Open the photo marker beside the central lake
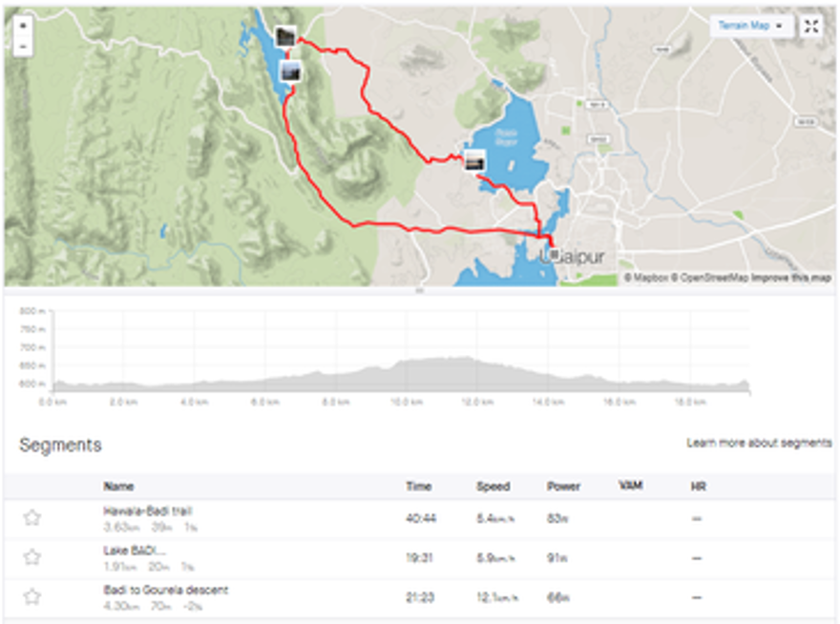This screenshot has width=840, height=624. 474,161
